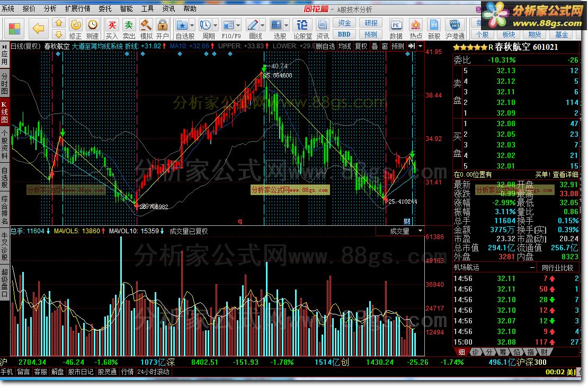
Task: Open the 成交量 indicator dropdown
Action: (421, 231)
